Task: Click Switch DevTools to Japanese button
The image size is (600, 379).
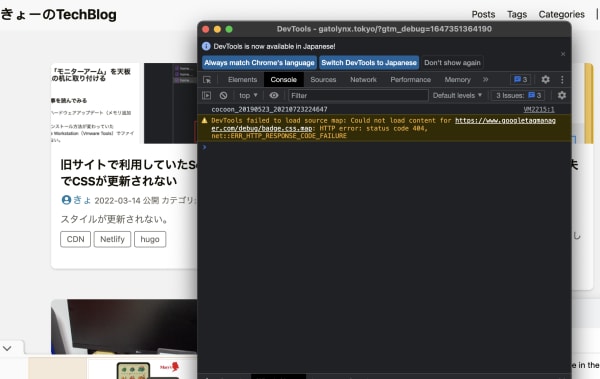Action: click(x=369, y=63)
